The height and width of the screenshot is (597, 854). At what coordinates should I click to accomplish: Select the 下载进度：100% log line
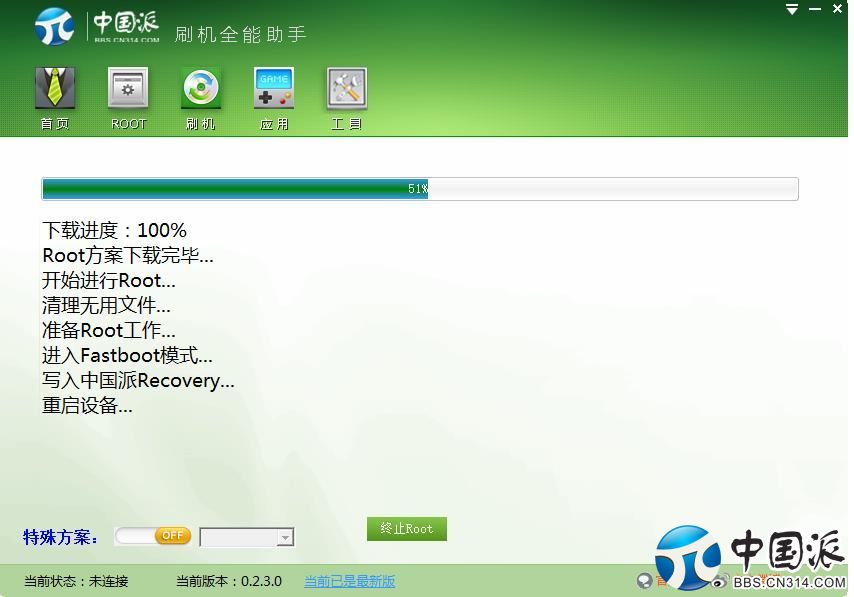coord(114,230)
